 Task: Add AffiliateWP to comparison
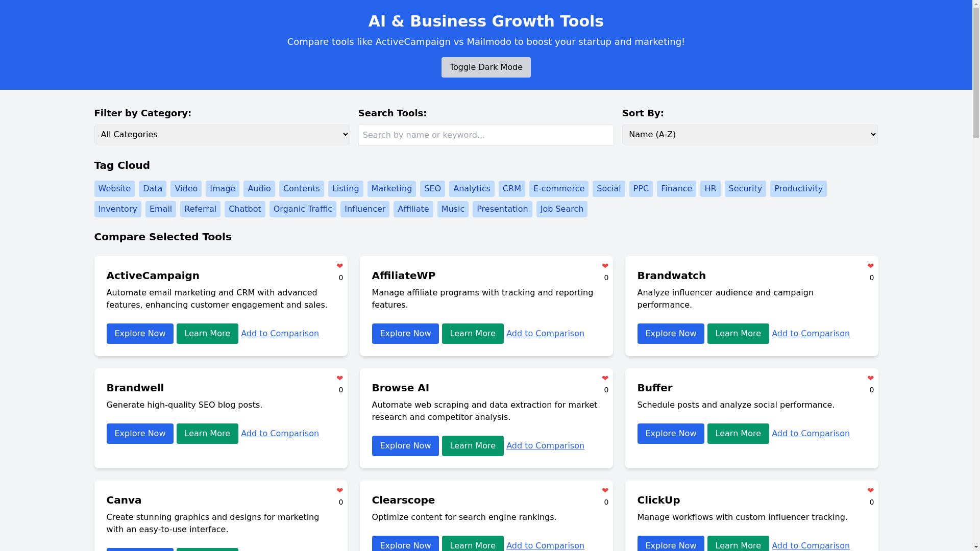click(545, 334)
